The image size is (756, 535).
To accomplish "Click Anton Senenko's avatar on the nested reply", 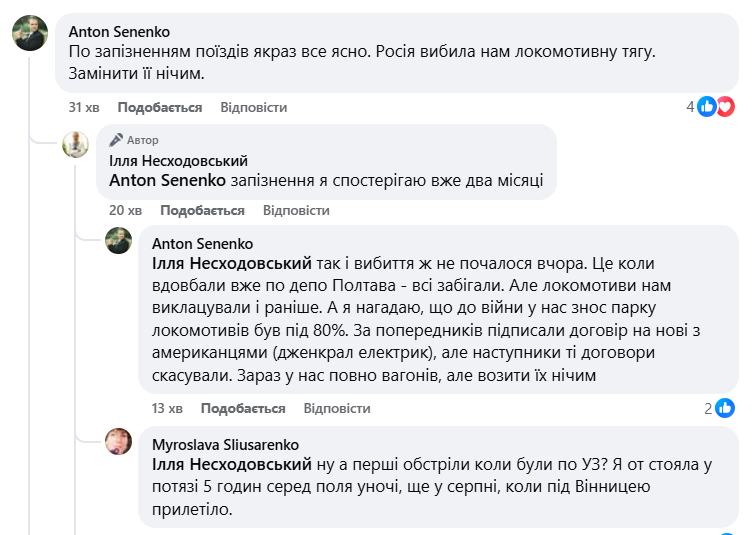I will 119,241.
